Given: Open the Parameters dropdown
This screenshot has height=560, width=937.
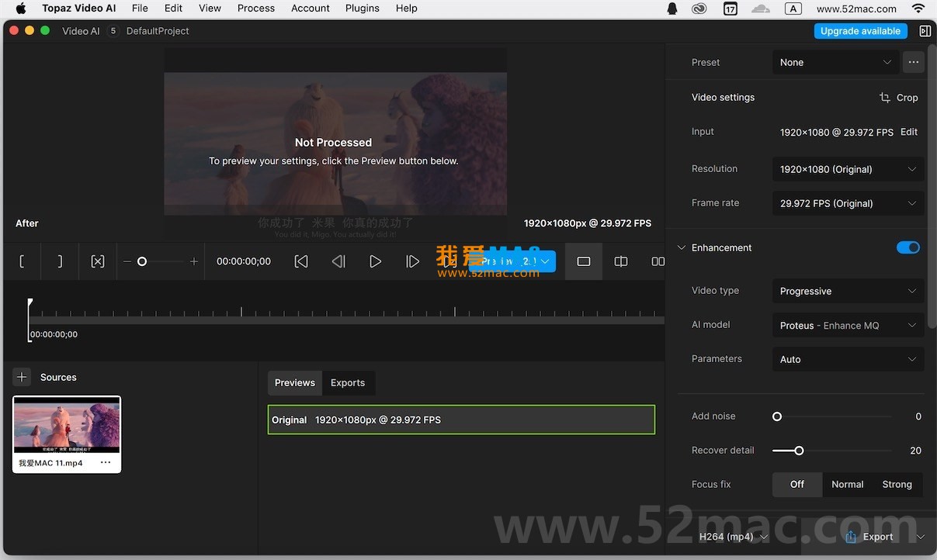Looking at the screenshot, I should [x=849, y=359].
